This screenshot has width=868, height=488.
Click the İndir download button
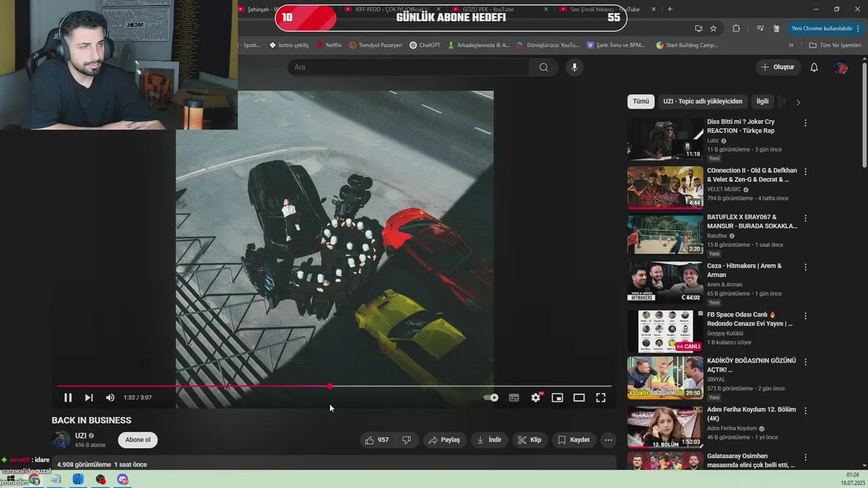coord(489,440)
